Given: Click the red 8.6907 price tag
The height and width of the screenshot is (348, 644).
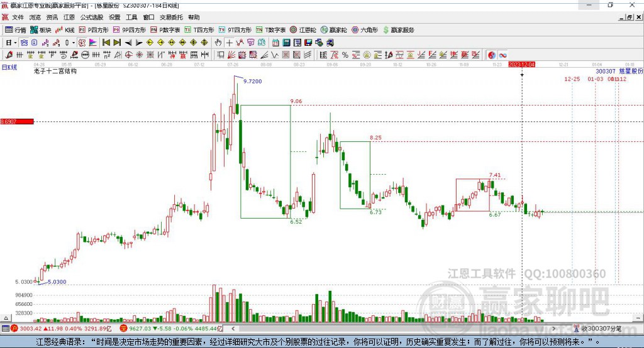Looking at the screenshot, I should click(17, 121).
